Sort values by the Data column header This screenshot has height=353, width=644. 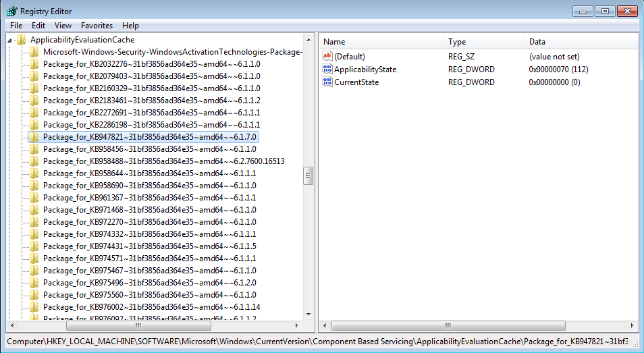click(x=581, y=42)
